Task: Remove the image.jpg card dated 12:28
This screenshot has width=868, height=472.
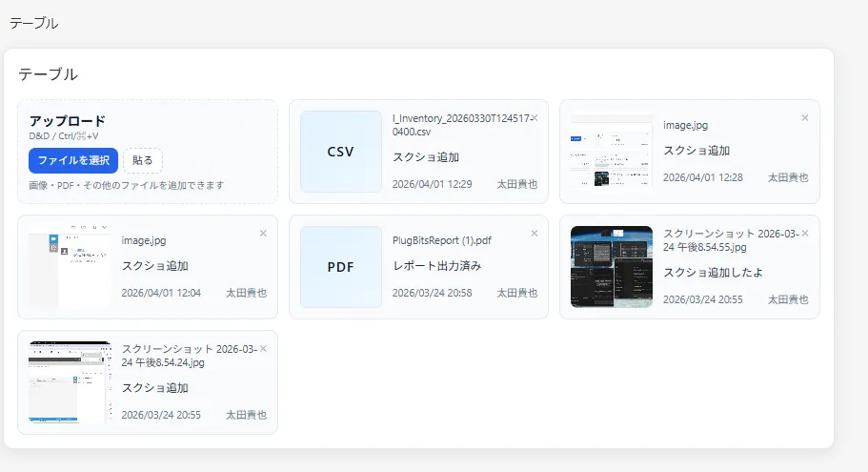Action: (x=805, y=118)
